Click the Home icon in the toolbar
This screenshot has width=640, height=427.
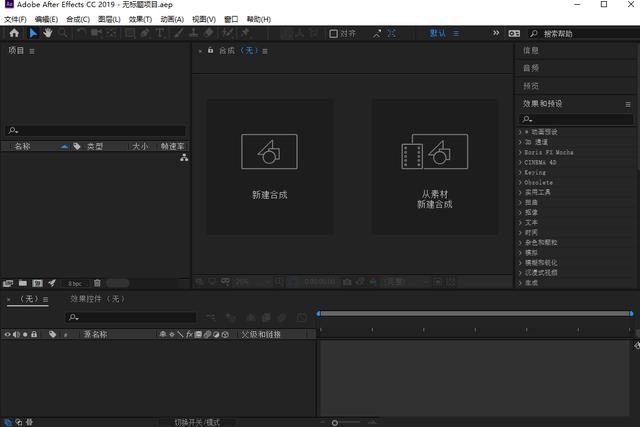click(14, 33)
